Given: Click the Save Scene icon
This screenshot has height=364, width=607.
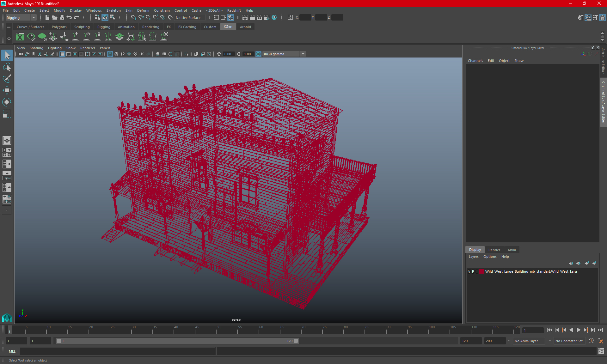Looking at the screenshot, I should click(62, 18).
